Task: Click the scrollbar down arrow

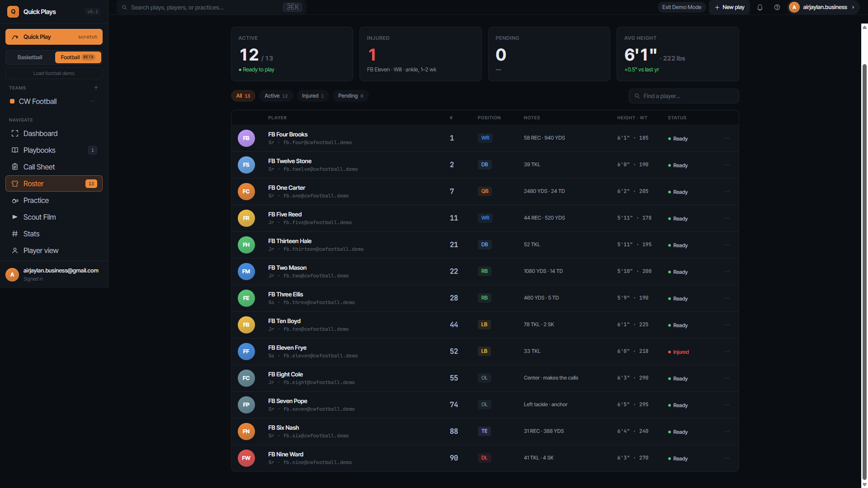Action: click(x=864, y=484)
